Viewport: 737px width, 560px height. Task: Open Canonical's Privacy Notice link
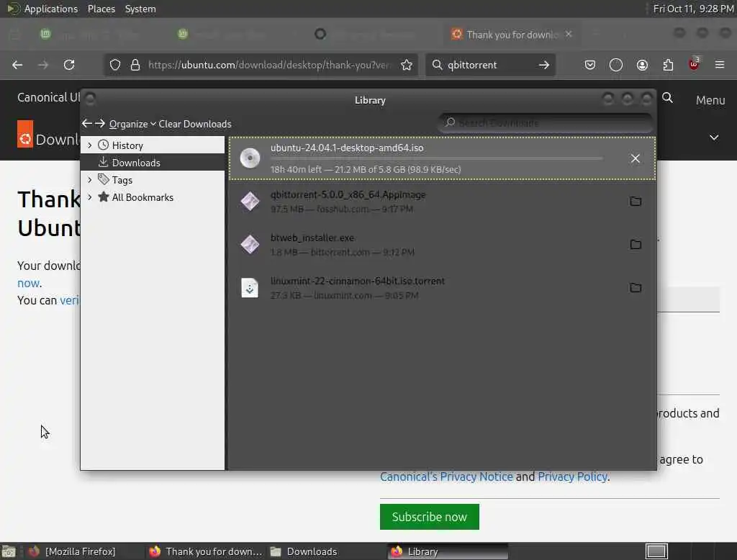click(446, 477)
